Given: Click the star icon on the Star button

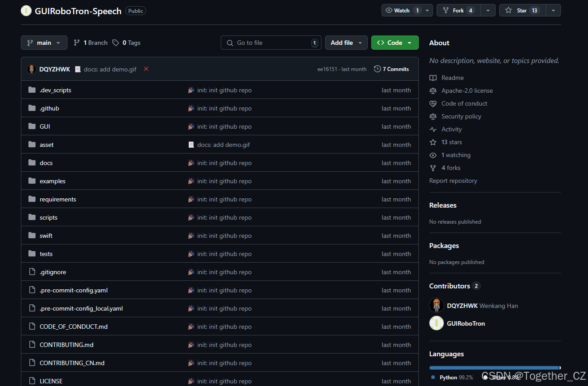Looking at the screenshot, I should point(508,10).
